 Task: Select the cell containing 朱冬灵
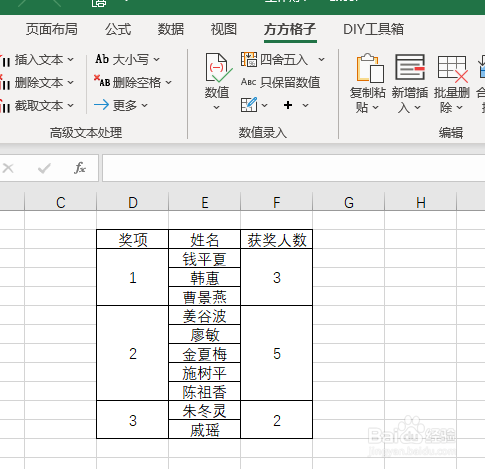click(x=205, y=410)
